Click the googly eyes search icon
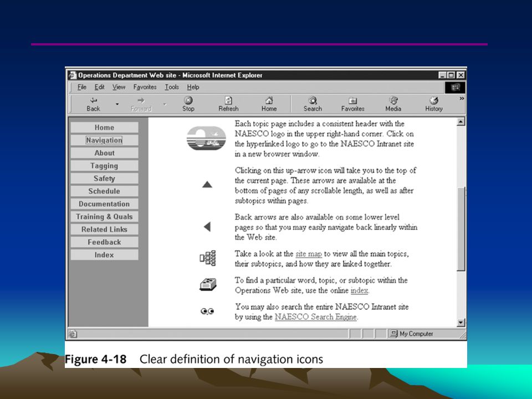Viewport: 532px width, 399px height. coord(207,311)
